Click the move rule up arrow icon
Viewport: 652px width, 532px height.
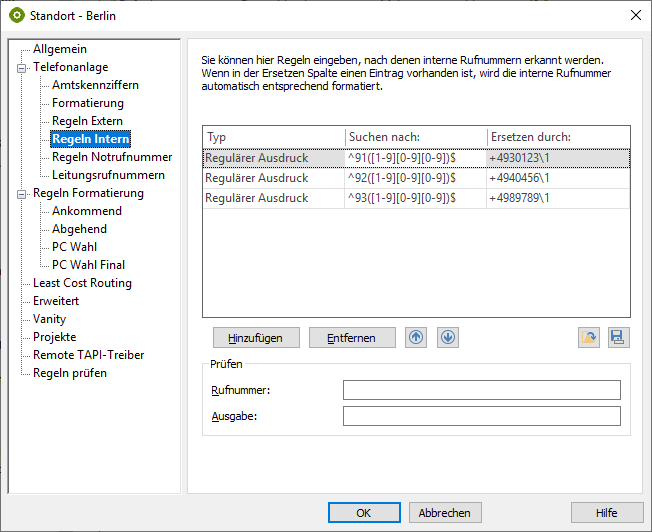pyautogui.click(x=416, y=337)
